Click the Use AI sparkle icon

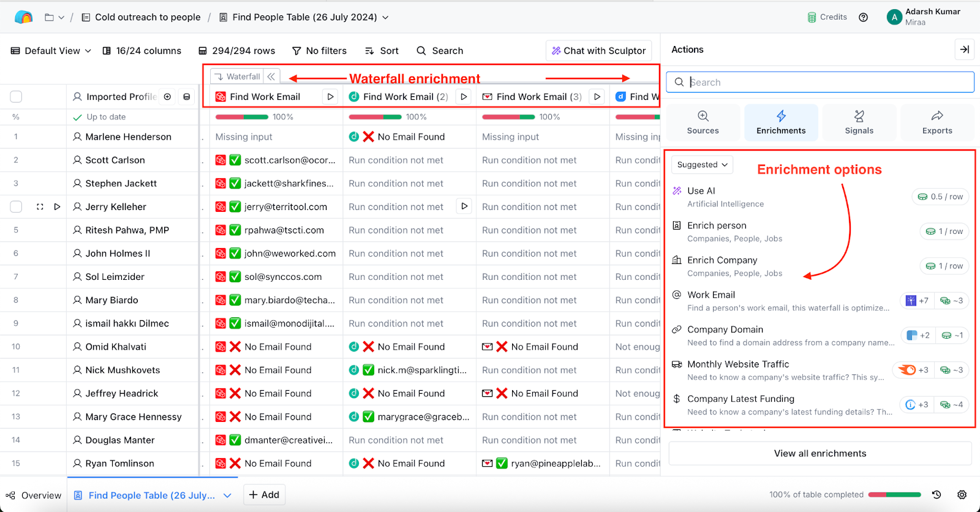pos(677,191)
